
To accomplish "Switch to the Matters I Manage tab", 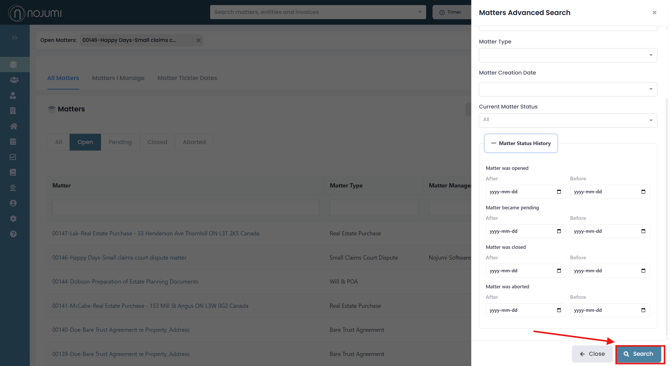I will tap(118, 78).
